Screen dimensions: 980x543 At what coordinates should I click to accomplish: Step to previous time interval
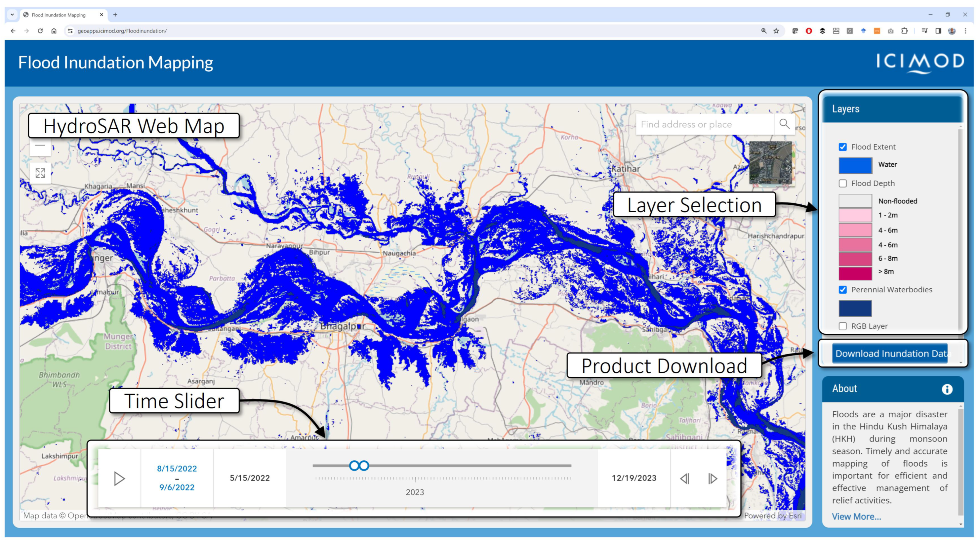coord(684,478)
